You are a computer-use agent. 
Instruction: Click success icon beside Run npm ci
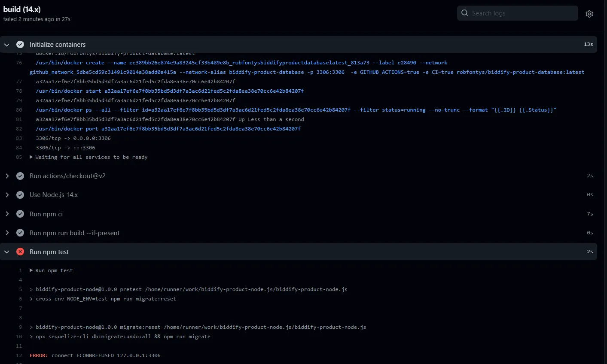pos(20,214)
